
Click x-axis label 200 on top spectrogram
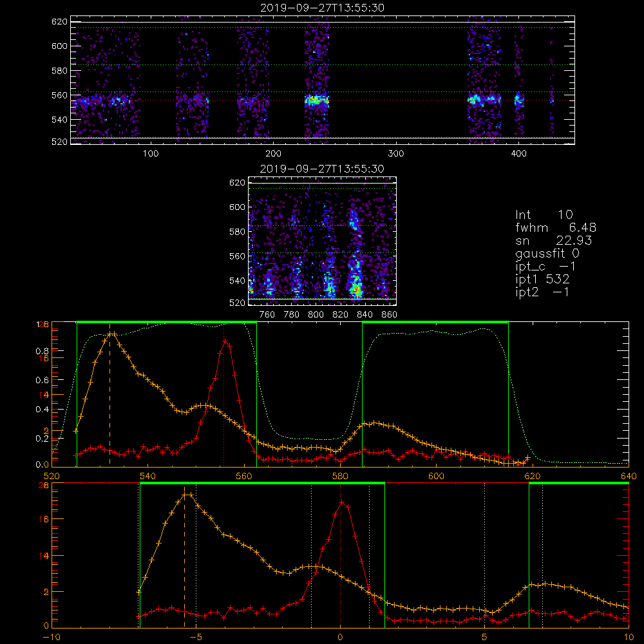point(273,154)
